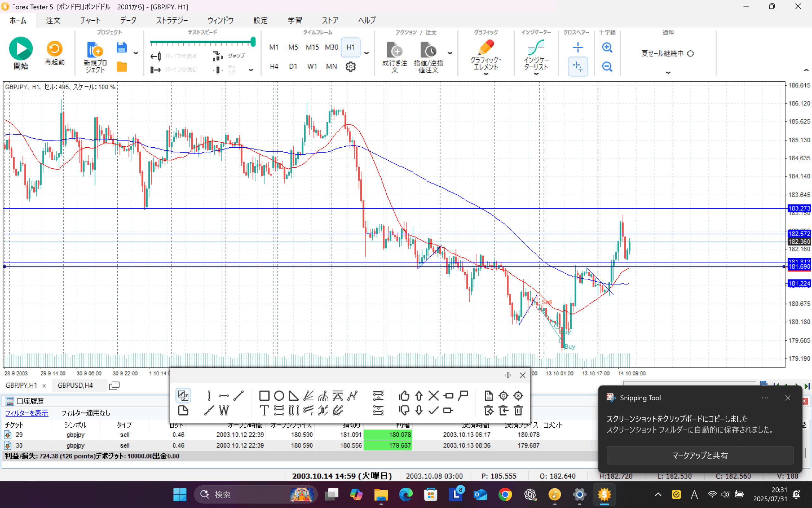Open Google Chrome from the taskbar
Screen dimensions: 812x508
click(505, 495)
